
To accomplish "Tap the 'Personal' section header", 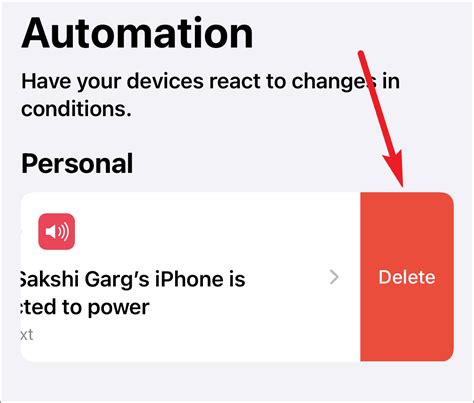I will 77,163.
